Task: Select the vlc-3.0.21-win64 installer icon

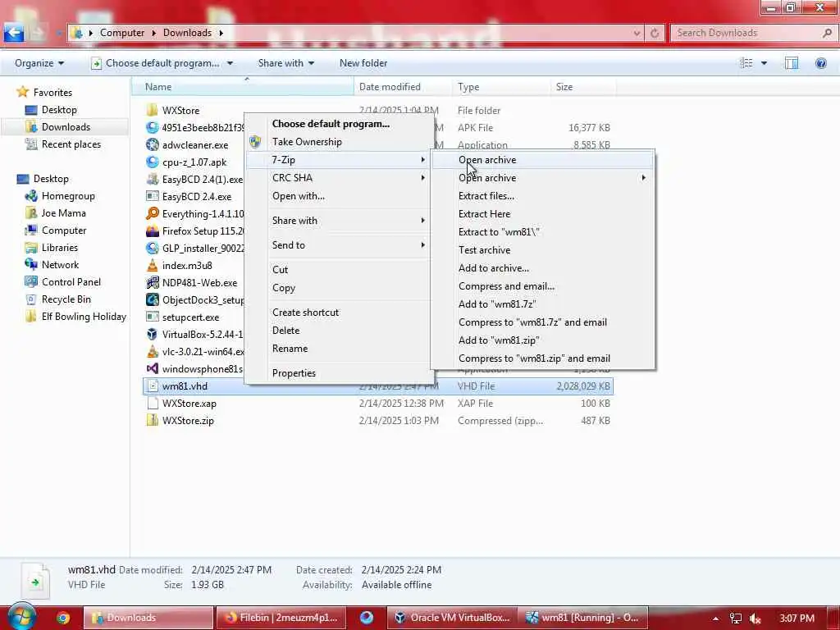Action: tap(152, 351)
